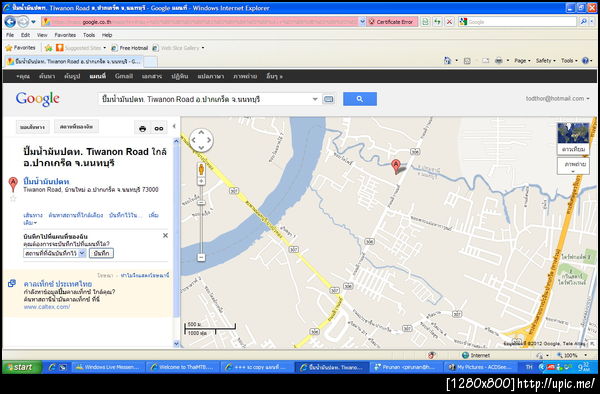Switch to My Pictures ACDSee taskbar item
This screenshot has width=600, height=394.
coord(480,367)
